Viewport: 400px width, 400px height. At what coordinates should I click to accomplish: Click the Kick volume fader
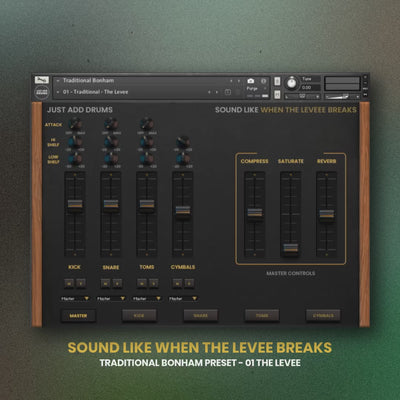click(75, 204)
